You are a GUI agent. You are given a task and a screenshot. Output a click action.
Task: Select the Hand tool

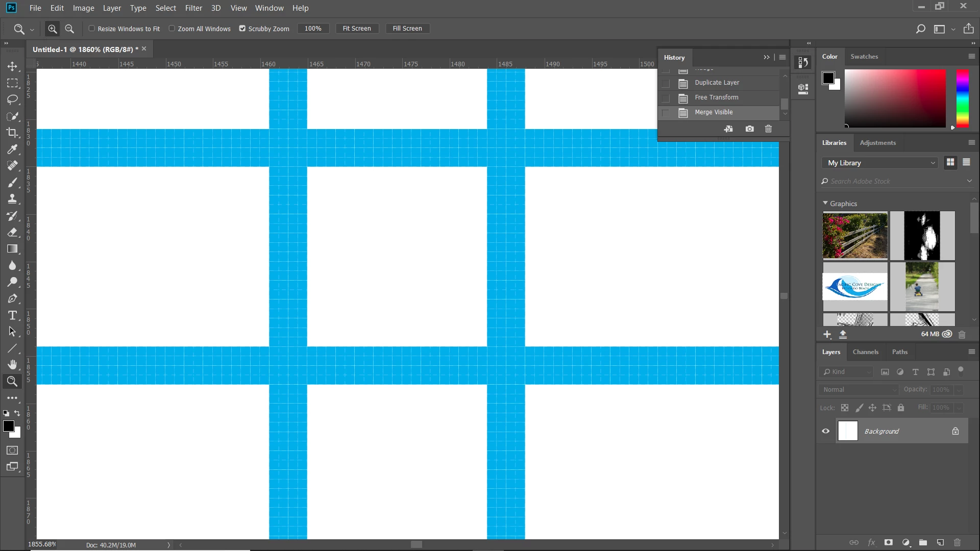(12, 364)
